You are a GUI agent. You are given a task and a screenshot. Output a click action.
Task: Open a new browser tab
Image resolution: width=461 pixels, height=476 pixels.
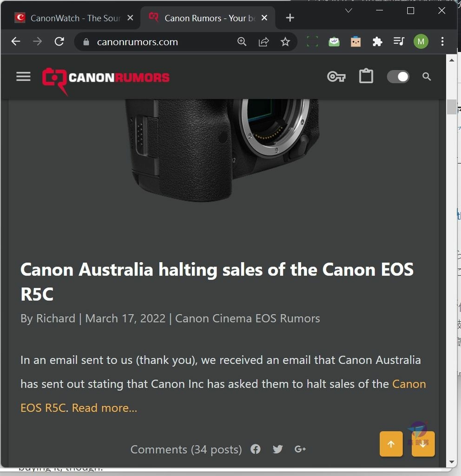coord(290,18)
